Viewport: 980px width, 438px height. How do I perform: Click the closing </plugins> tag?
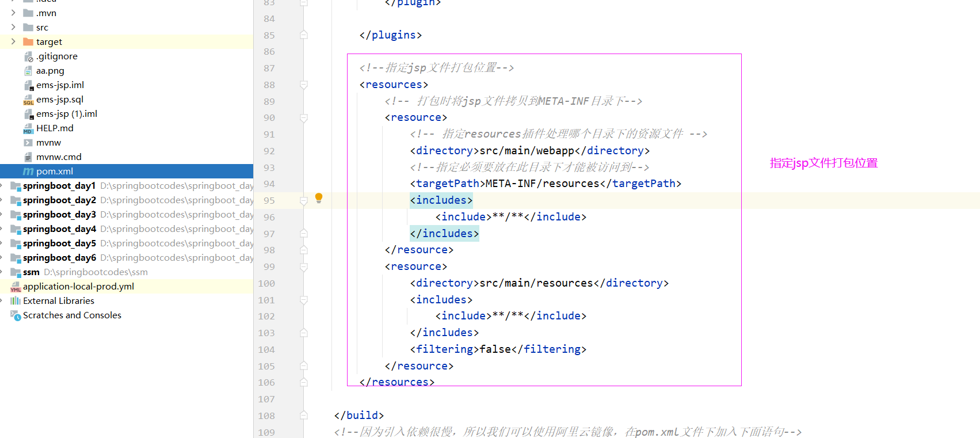coord(391,35)
